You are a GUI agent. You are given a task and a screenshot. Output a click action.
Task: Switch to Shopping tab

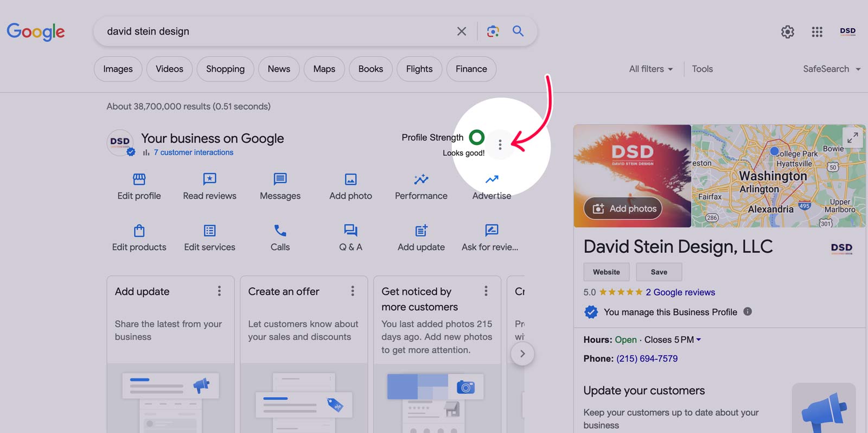coord(225,69)
